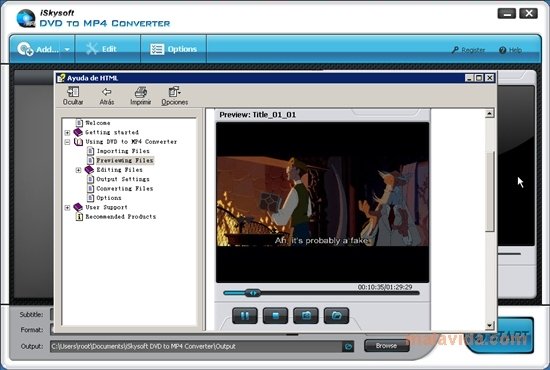The width and height of the screenshot is (550, 370).
Task: Close the iSkysoft converter window
Action: pyautogui.click(x=529, y=14)
